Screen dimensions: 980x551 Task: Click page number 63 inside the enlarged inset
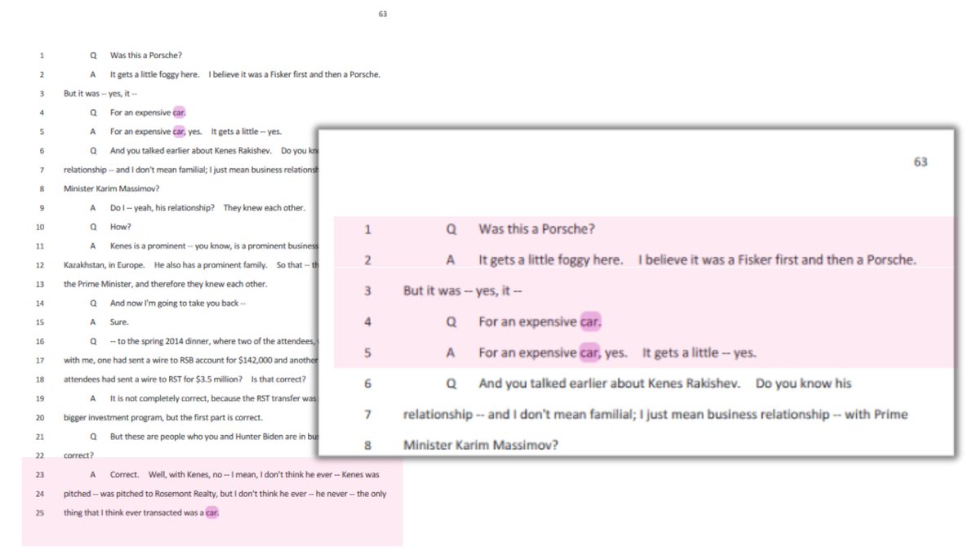point(920,162)
